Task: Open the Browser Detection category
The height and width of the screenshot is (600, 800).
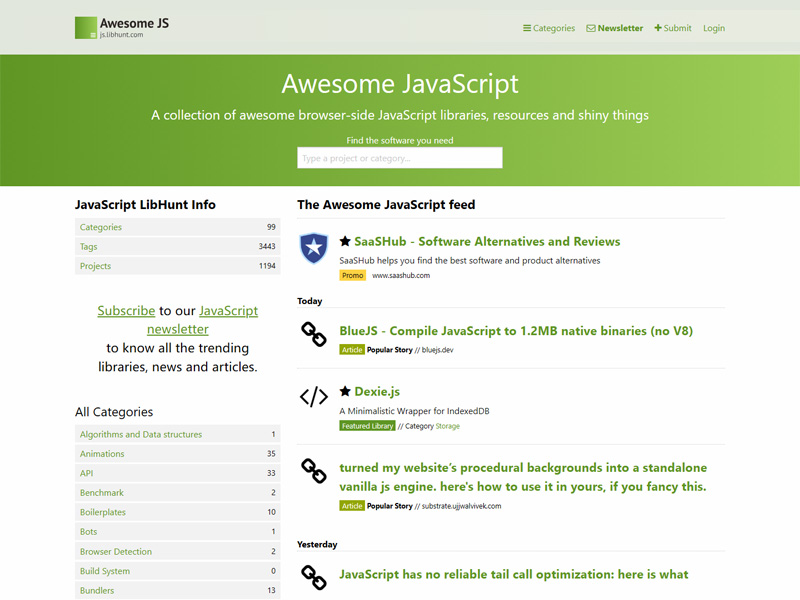Action: tap(178, 551)
